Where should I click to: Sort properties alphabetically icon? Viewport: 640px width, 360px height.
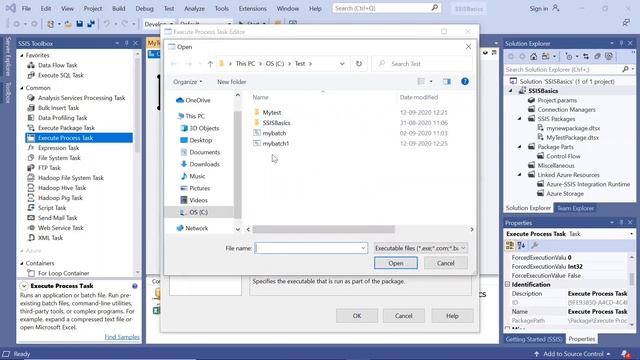(x=521, y=245)
